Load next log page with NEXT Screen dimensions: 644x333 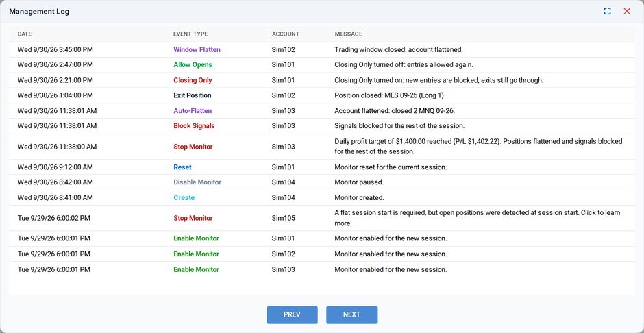pyautogui.click(x=352, y=315)
